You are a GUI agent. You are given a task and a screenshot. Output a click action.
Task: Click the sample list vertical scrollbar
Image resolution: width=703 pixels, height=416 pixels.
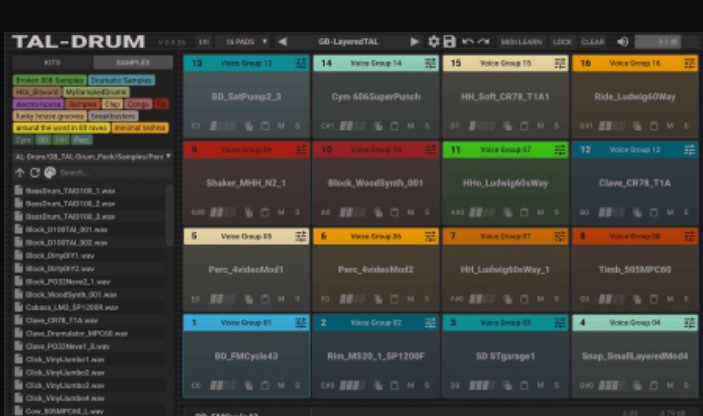pyautogui.click(x=169, y=215)
